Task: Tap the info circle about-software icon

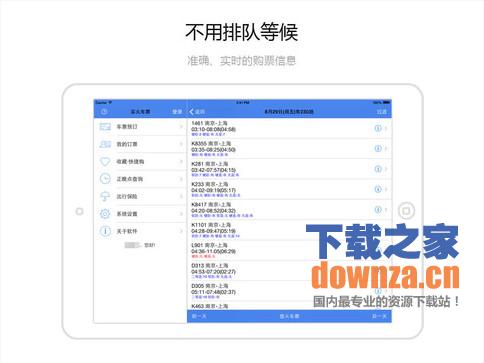Action: 105,231
